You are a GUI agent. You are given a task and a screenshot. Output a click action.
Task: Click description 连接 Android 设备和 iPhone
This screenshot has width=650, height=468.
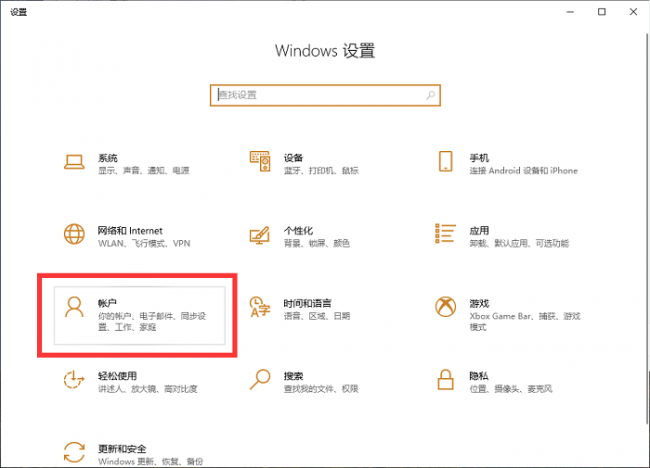(x=524, y=170)
